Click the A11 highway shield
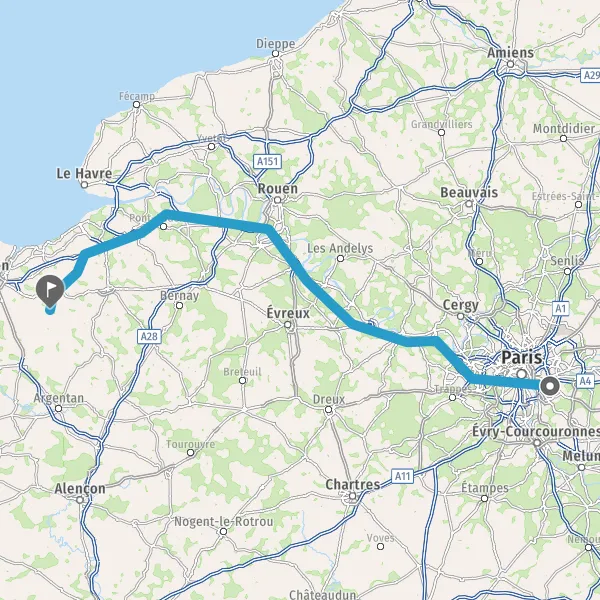Screen dimensions: 600x600 [402, 476]
